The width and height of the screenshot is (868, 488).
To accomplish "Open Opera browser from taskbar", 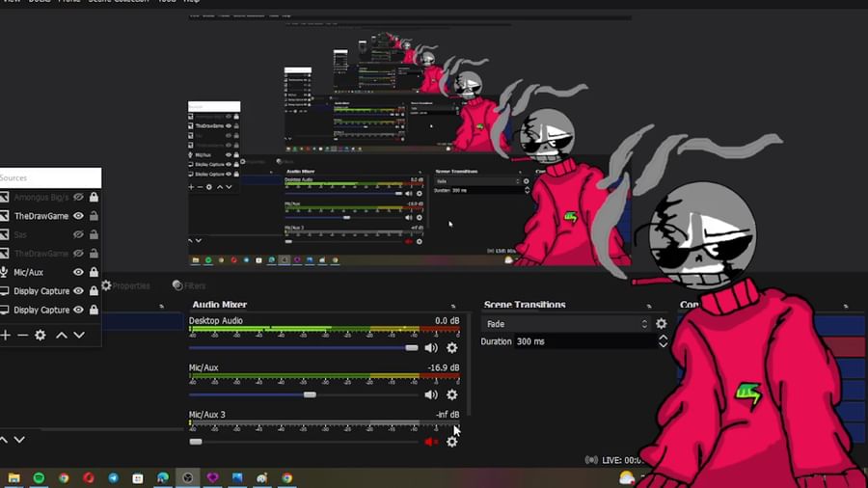I will [89, 478].
